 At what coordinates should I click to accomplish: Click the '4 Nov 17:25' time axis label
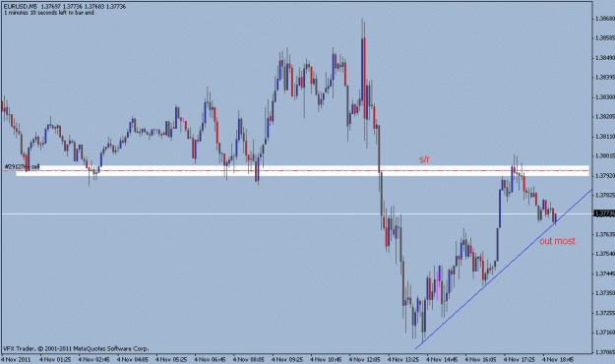click(520, 359)
